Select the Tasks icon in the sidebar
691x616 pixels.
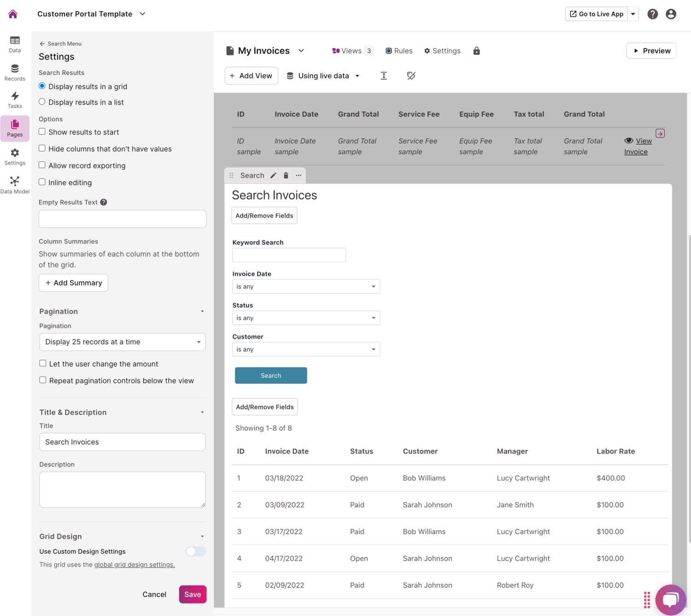[x=15, y=100]
